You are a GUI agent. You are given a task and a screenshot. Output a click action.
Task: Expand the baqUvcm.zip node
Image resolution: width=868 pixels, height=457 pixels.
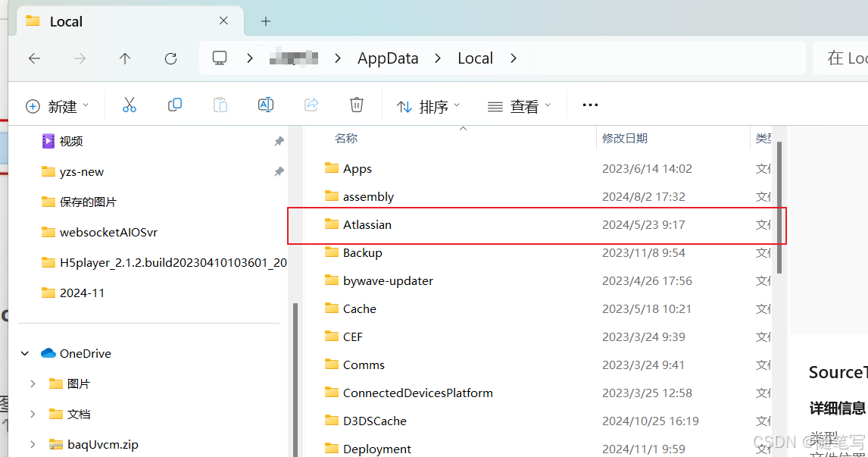[33, 444]
